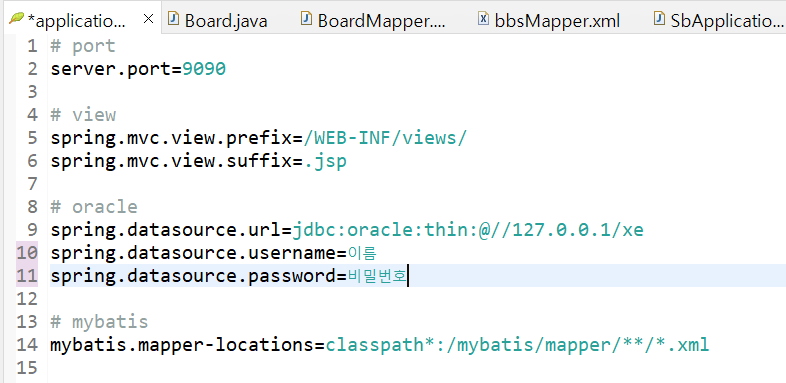Click the Spring leaf icon on application tab
Image resolution: width=786 pixels, height=383 pixels.
(x=16, y=19)
